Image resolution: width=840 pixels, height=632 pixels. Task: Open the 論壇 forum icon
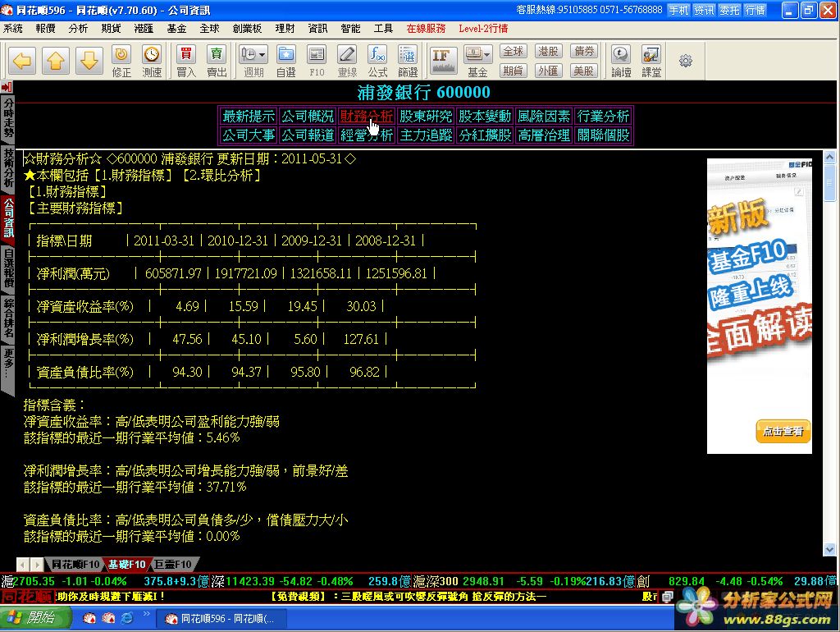click(x=621, y=61)
